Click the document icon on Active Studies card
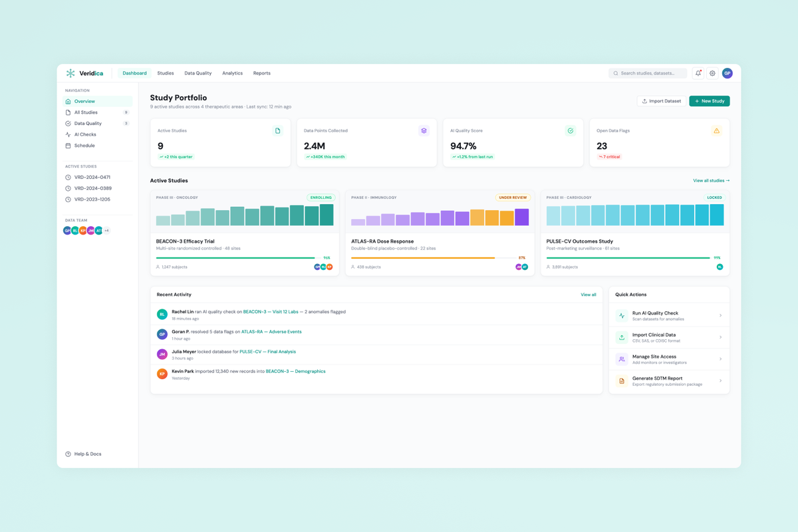The height and width of the screenshot is (532, 798). 278,131
